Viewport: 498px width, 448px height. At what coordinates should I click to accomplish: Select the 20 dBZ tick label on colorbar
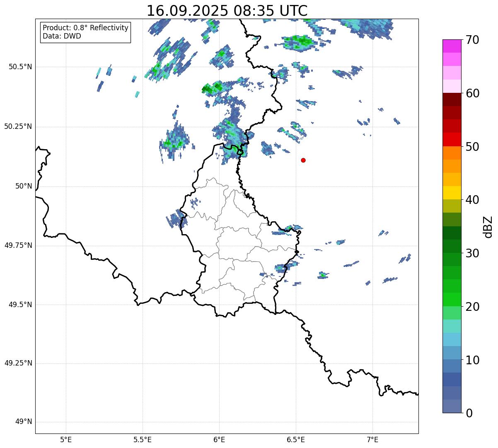click(x=472, y=307)
